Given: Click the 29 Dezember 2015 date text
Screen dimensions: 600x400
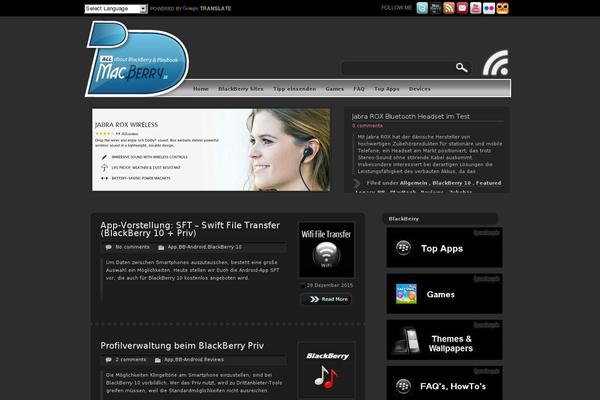Looking at the screenshot, I should tap(330, 286).
